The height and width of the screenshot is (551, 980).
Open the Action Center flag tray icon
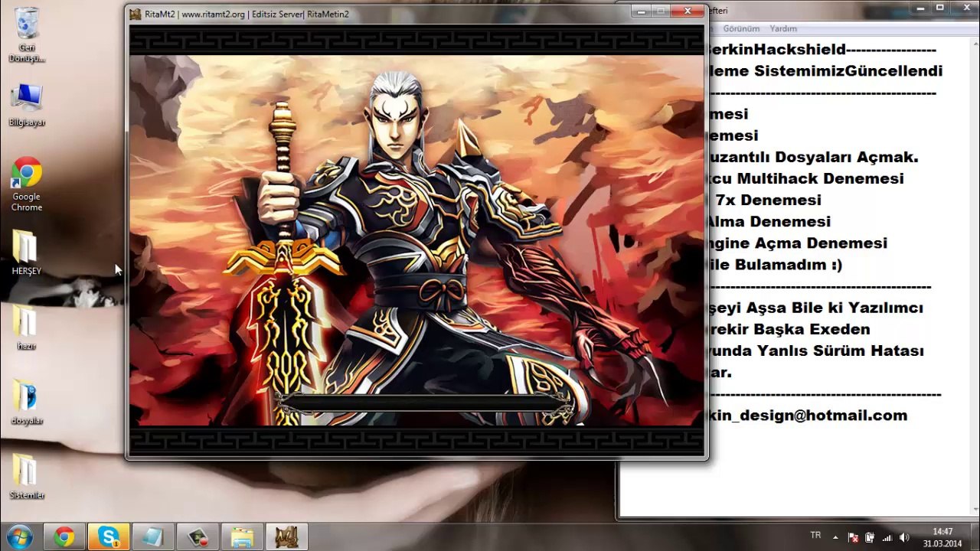[854, 537]
